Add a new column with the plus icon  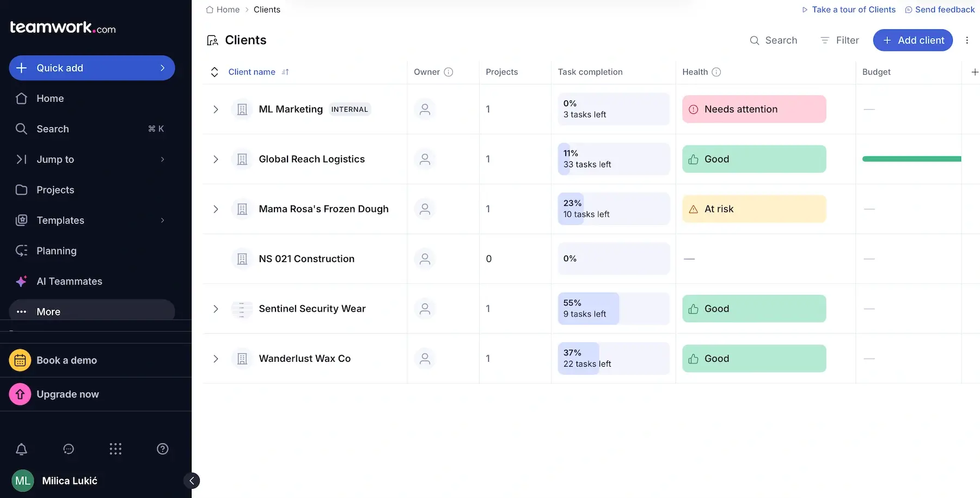point(975,71)
